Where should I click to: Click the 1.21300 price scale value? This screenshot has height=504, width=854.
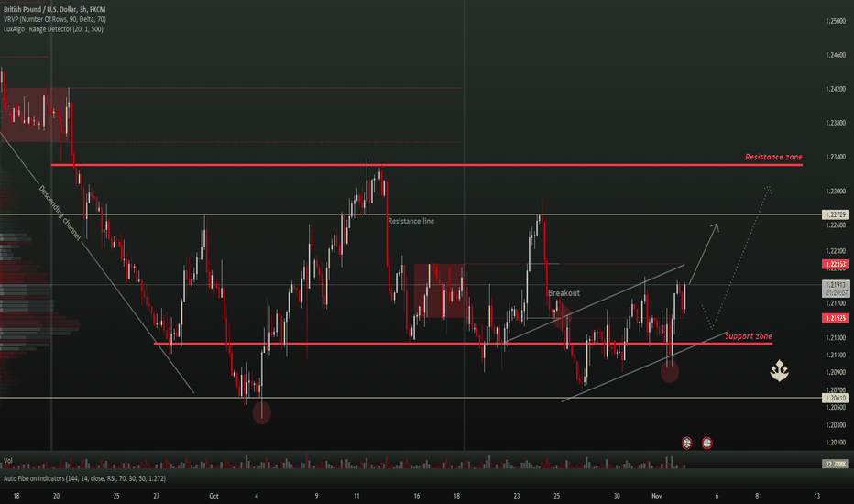click(836, 338)
